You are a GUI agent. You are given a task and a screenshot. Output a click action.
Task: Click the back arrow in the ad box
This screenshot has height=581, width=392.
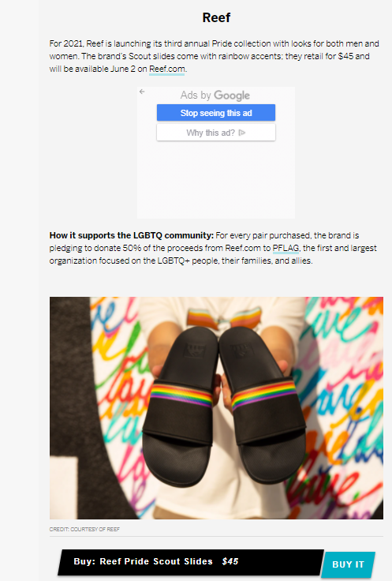[142, 92]
